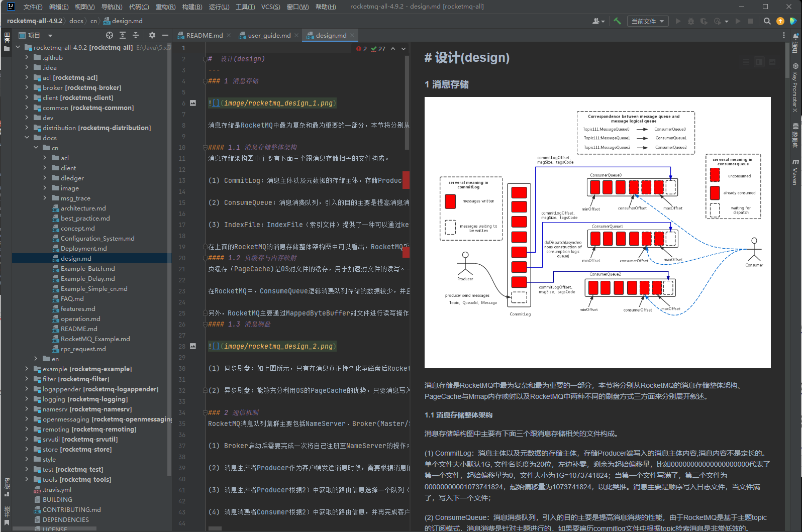Click the architecture diagram in preview

pyautogui.click(x=597, y=233)
